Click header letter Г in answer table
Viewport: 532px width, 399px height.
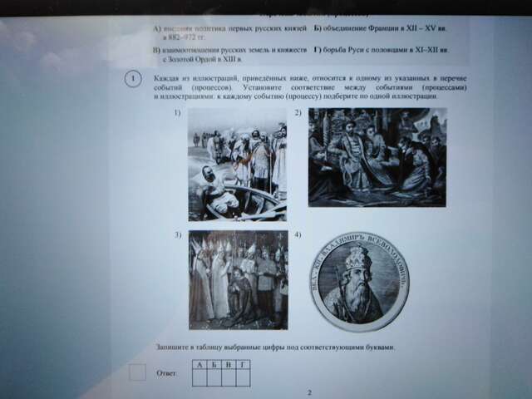(243, 365)
